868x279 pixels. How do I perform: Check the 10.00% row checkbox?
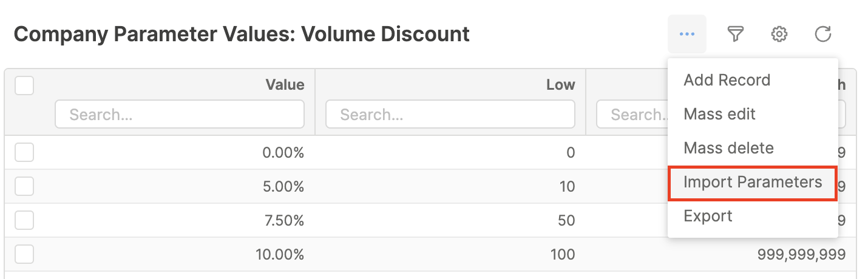point(24,254)
